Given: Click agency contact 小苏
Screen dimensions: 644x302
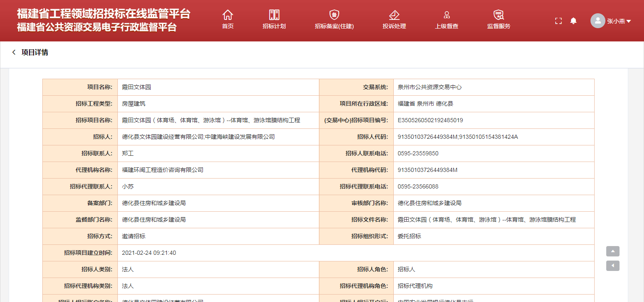Looking at the screenshot, I should pyautogui.click(x=128, y=186).
